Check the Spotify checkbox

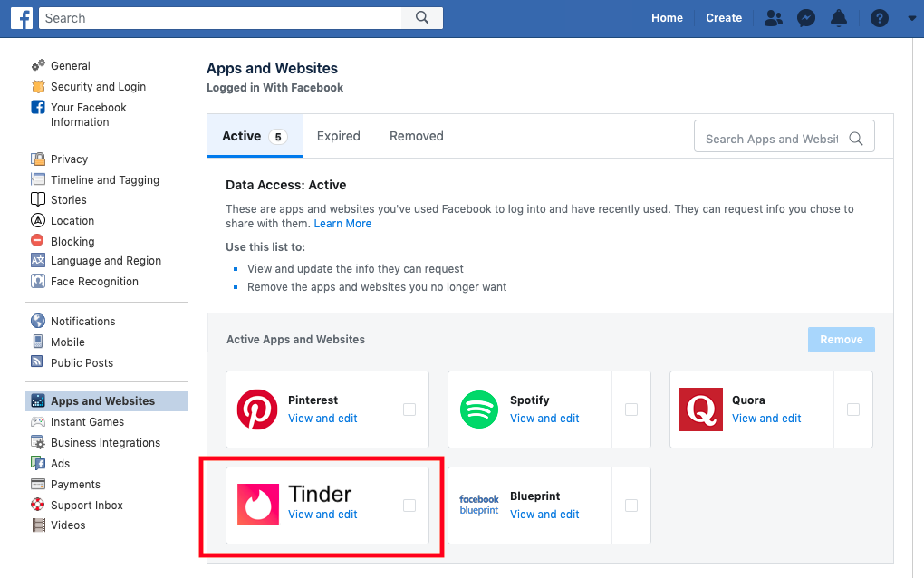(x=631, y=409)
